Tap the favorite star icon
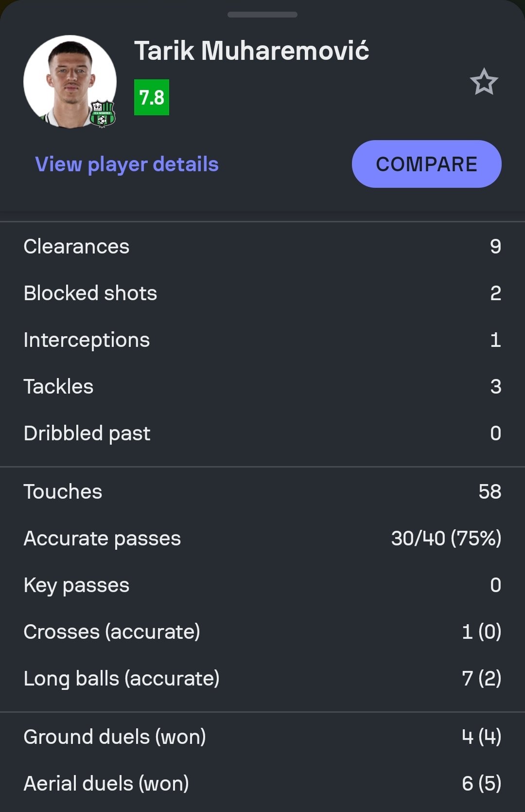The height and width of the screenshot is (812, 525). click(484, 82)
